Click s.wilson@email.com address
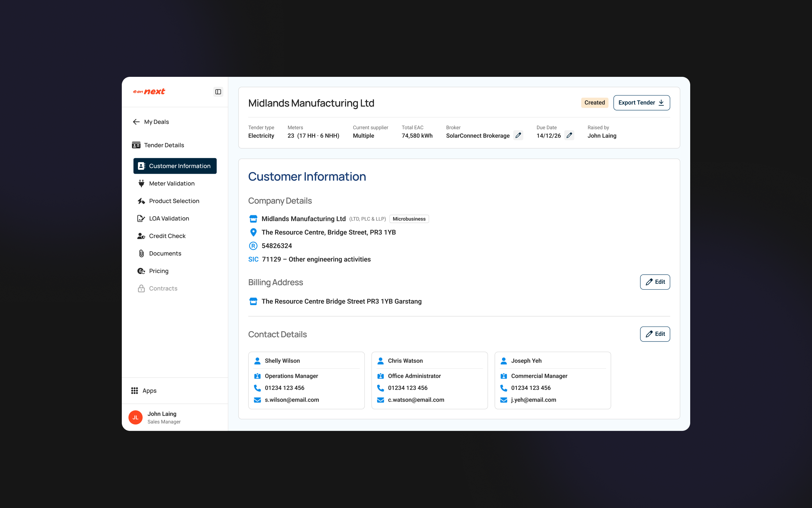This screenshot has width=812, height=508. pos(292,400)
